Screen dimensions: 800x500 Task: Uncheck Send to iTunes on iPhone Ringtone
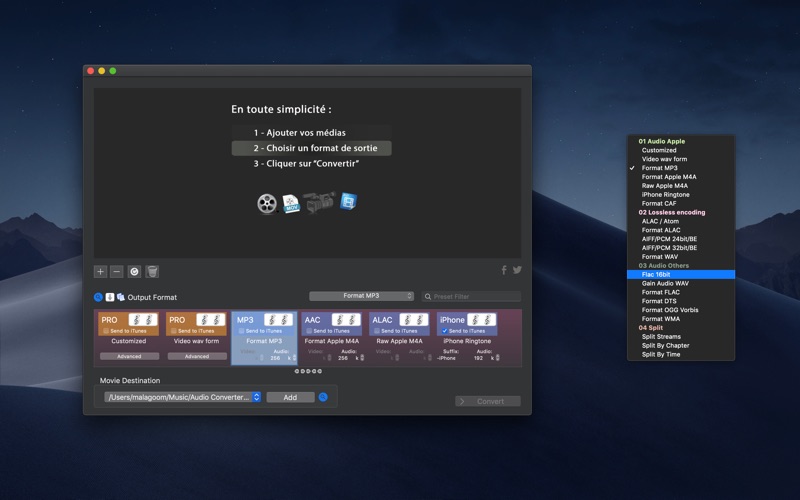(445, 331)
